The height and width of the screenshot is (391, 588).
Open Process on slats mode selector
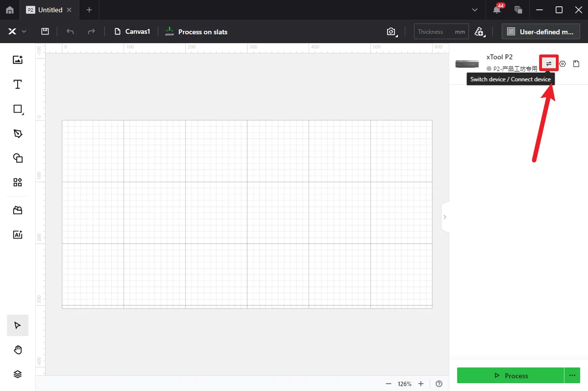196,32
